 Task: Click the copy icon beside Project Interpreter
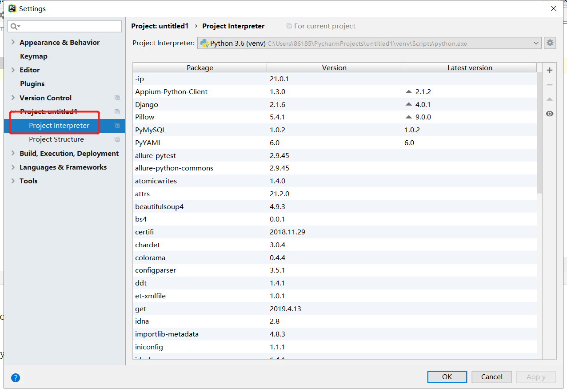117,126
